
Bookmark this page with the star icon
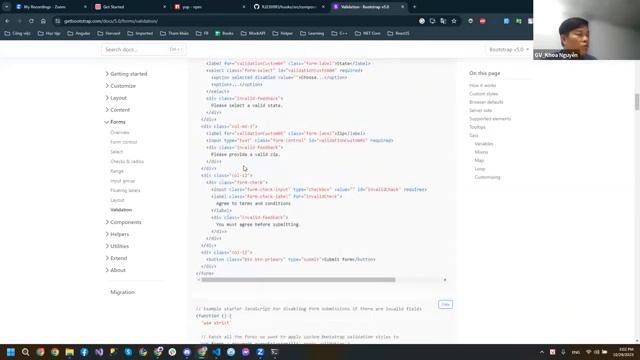pyautogui.click(x=454, y=21)
